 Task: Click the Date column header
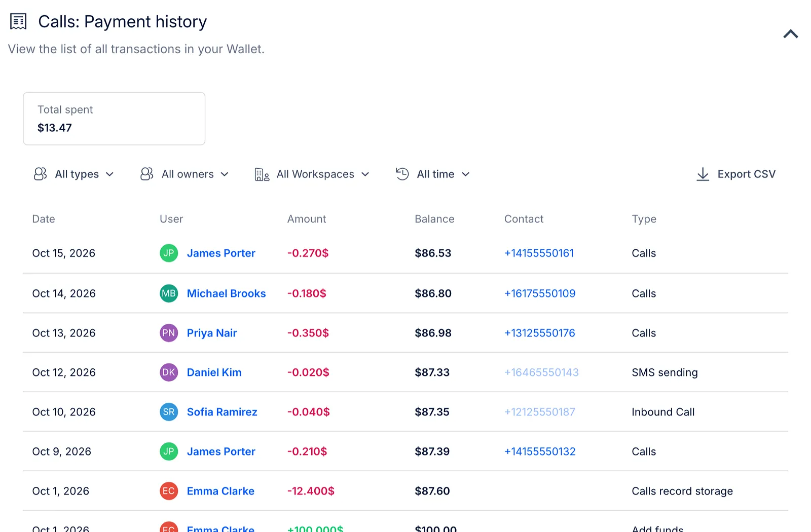pos(44,219)
